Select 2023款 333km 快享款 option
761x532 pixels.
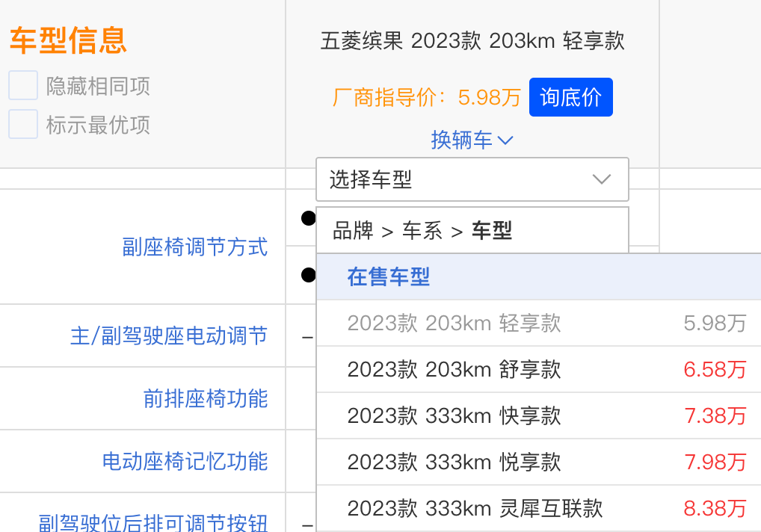tap(539, 415)
